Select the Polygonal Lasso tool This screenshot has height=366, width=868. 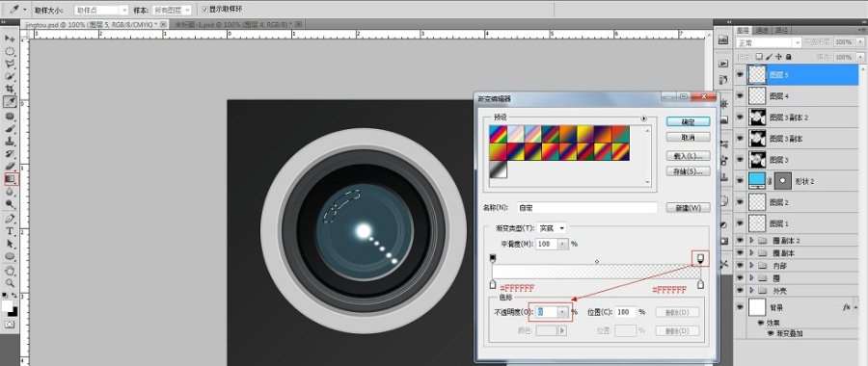click(10, 65)
